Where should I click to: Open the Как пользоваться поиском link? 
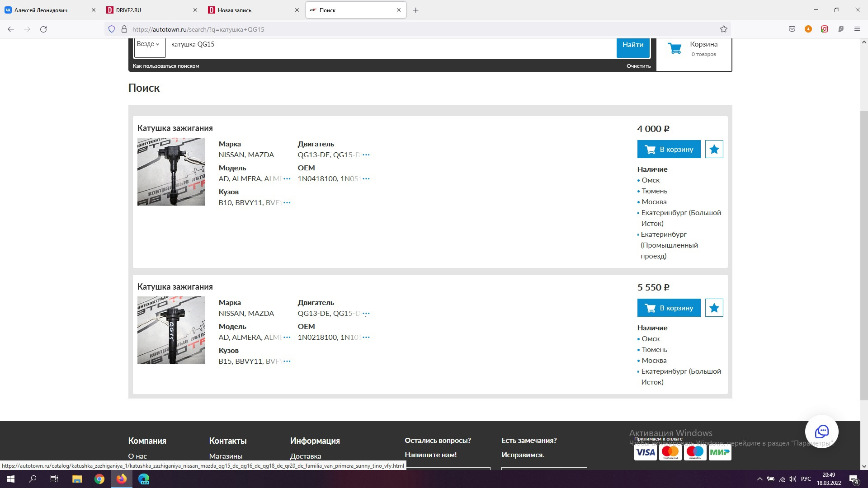[166, 66]
